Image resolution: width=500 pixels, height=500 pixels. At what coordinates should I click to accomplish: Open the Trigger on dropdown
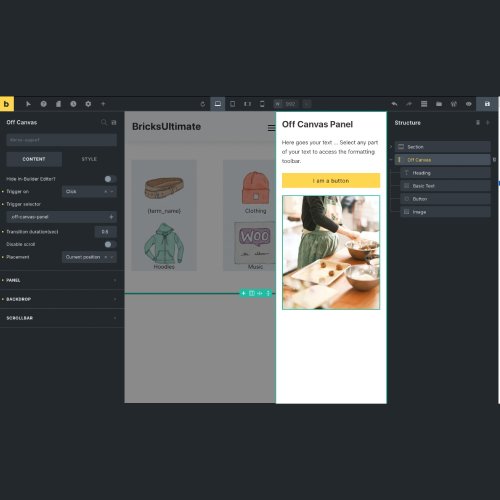pyautogui.click(x=89, y=192)
